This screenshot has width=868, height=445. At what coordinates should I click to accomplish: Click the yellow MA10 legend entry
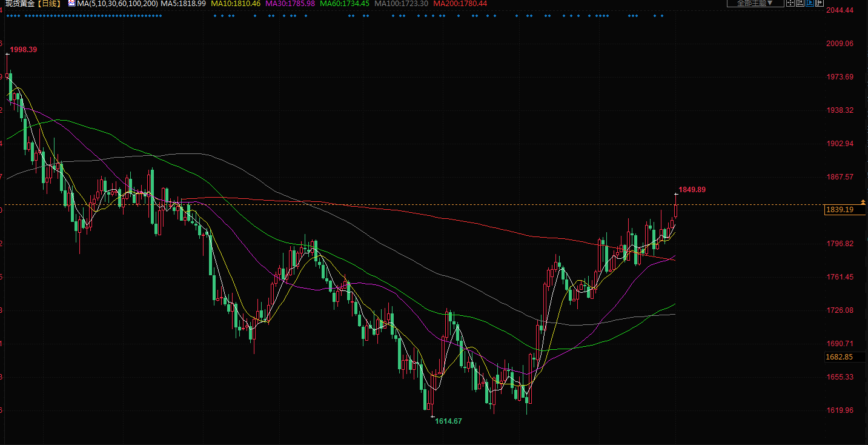point(236,4)
